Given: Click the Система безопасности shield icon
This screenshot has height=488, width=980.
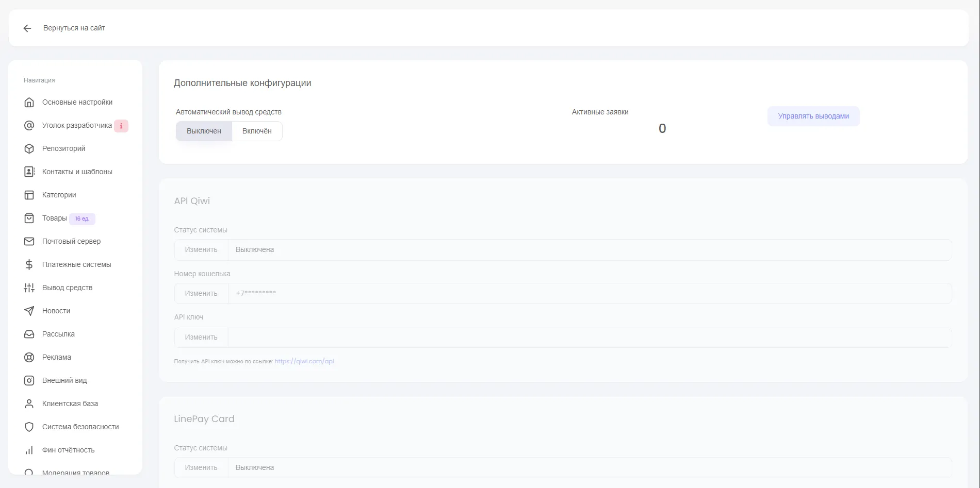Looking at the screenshot, I should [x=29, y=427].
